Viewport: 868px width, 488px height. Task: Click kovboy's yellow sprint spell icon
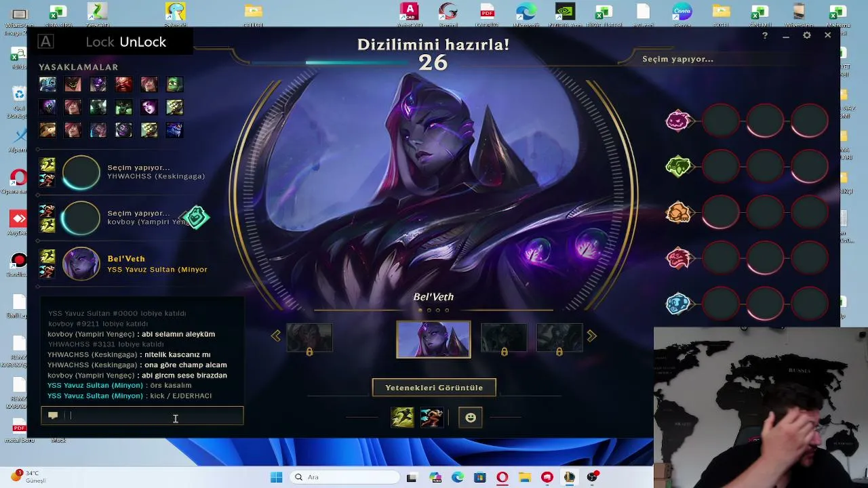tap(47, 225)
